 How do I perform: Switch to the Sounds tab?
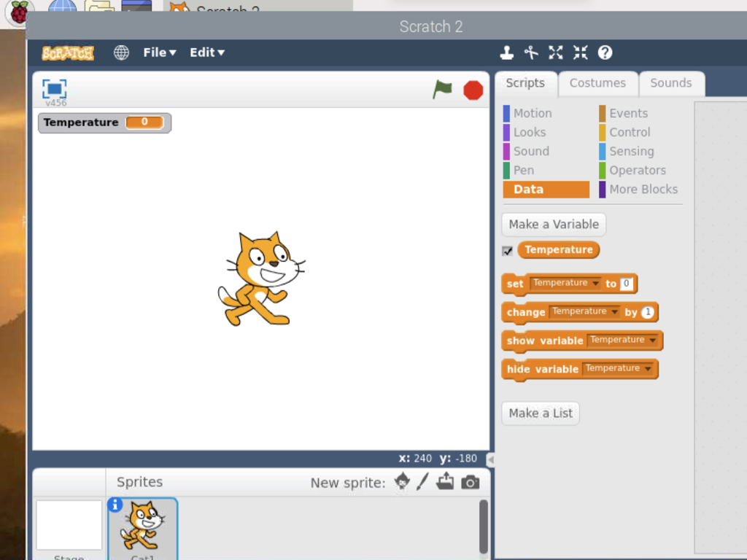[671, 84]
